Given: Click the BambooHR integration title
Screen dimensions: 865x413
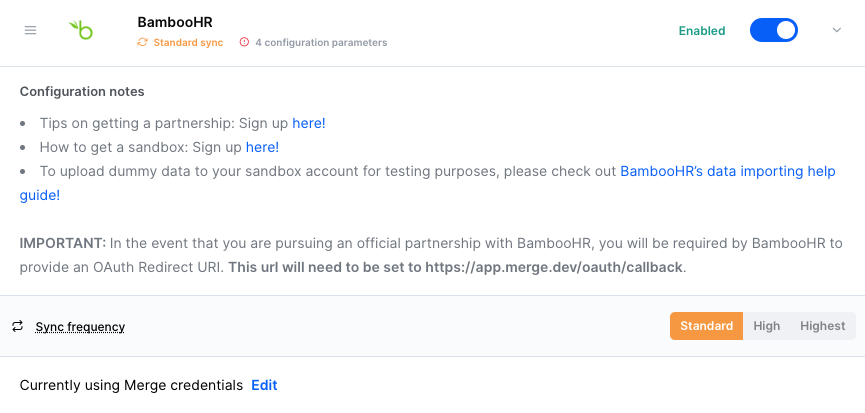Looking at the screenshot, I should [175, 21].
